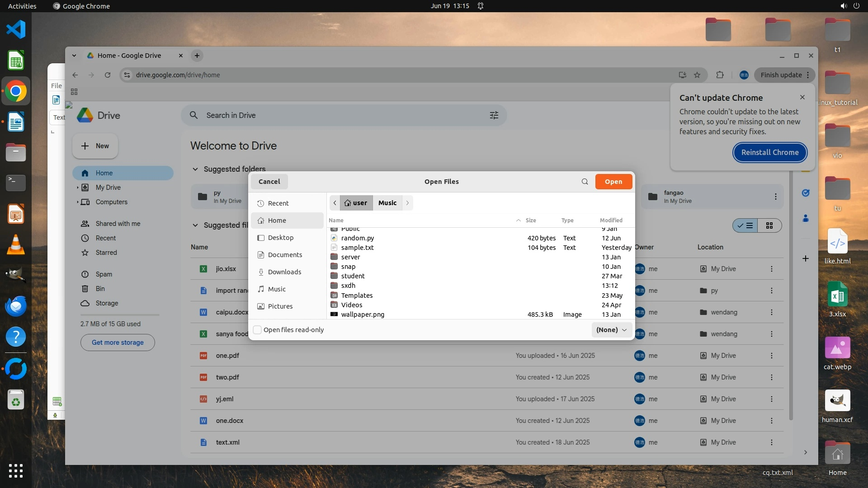Select wallpaper.png in file list
The width and height of the screenshot is (868, 488).
[x=363, y=314]
